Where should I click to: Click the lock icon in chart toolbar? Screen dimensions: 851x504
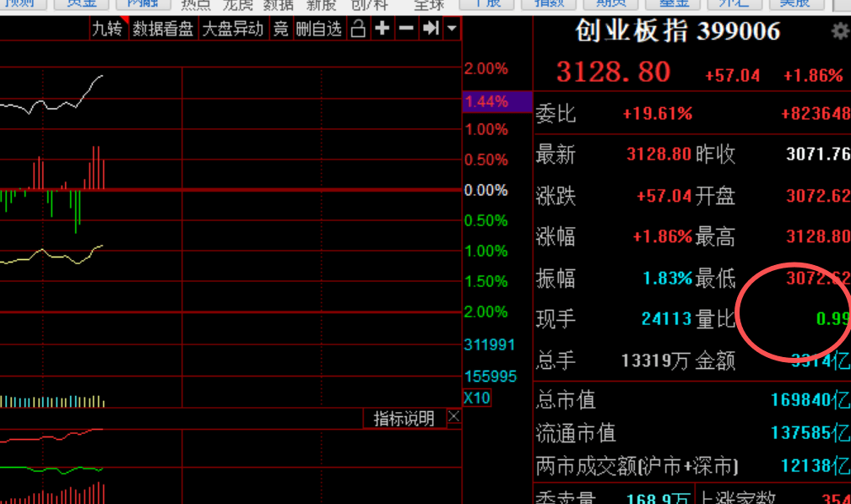pos(358,29)
